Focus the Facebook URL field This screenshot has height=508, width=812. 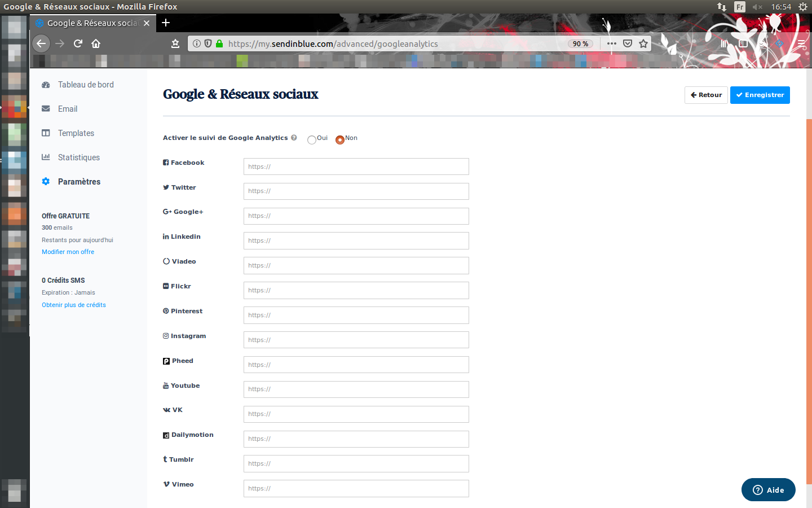(356, 167)
